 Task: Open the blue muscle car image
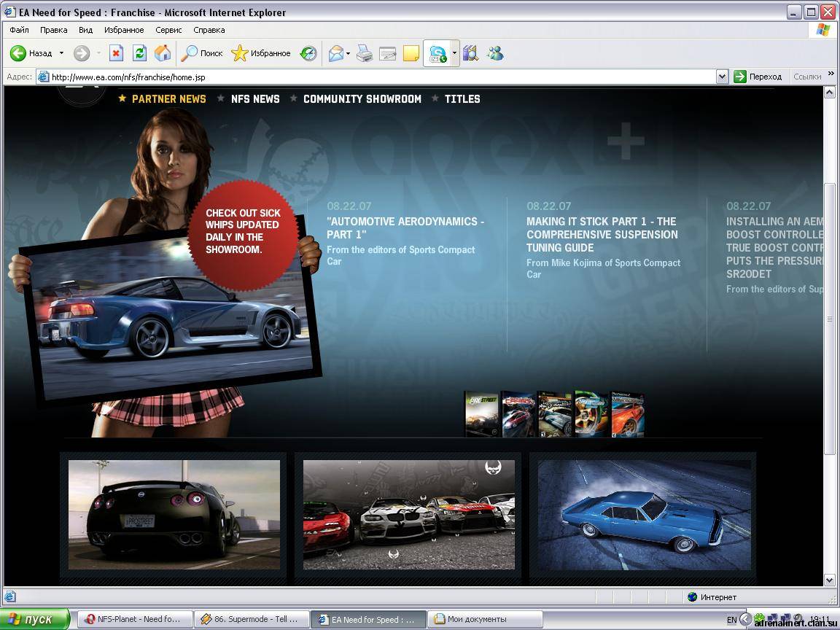tap(645, 514)
